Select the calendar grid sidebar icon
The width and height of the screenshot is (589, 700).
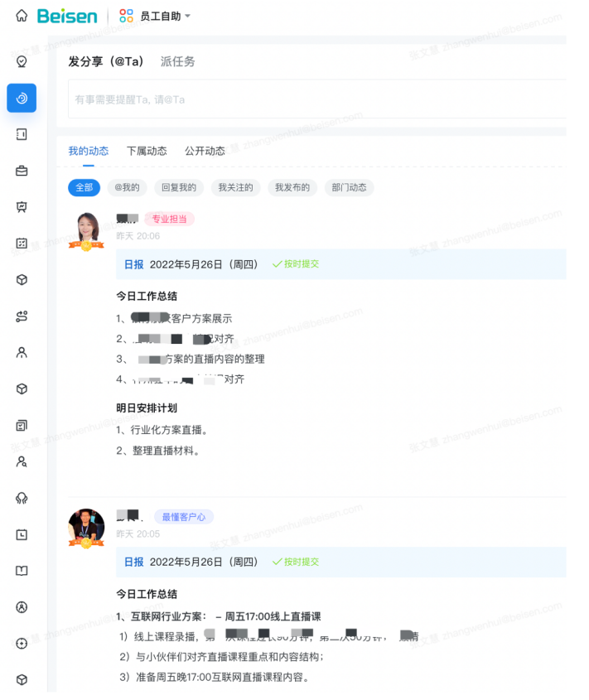22,244
